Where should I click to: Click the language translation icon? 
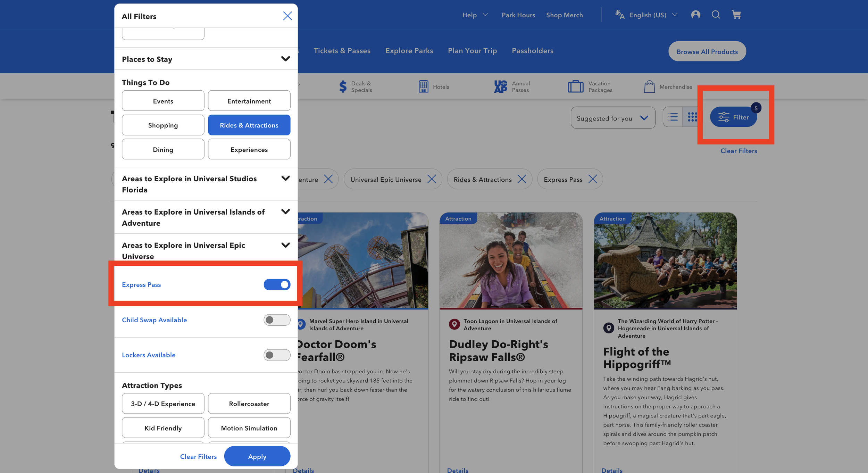[x=620, y=15]
